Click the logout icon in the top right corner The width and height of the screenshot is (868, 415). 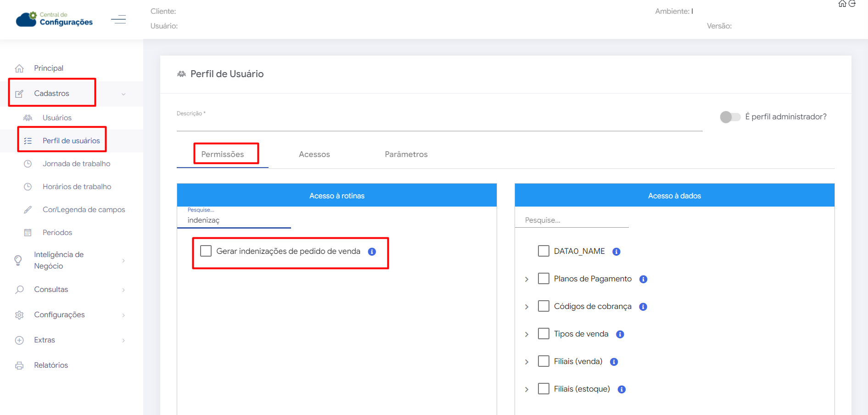852,4
